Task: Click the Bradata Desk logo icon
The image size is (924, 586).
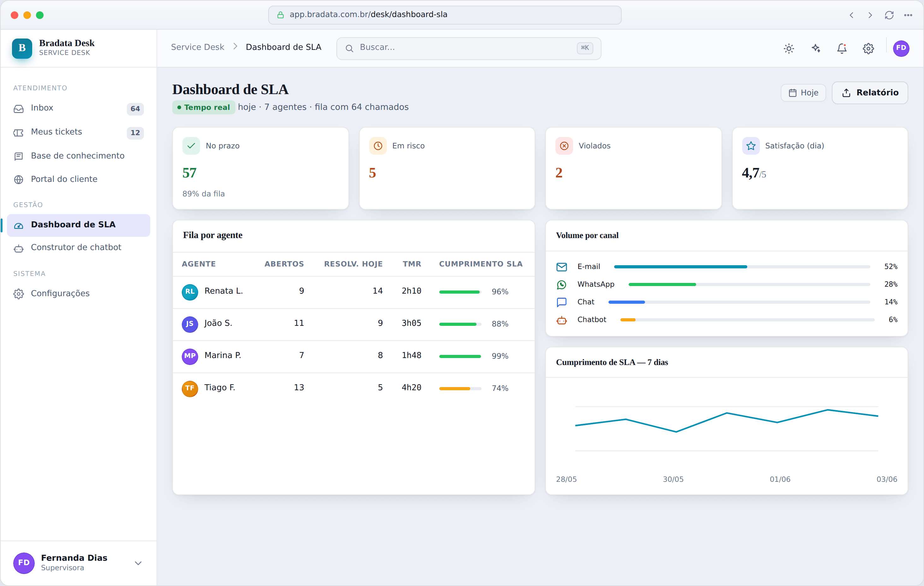Action: click(22, 48)
